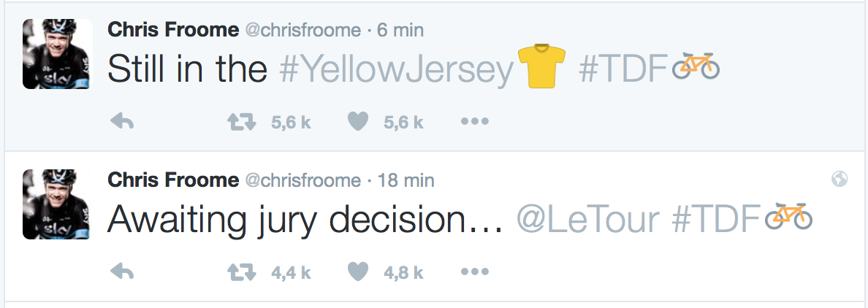This screenshot has width=868, height=308.
Task: Click the 5,6 k retweet count
Action: [x=292, y=122]
